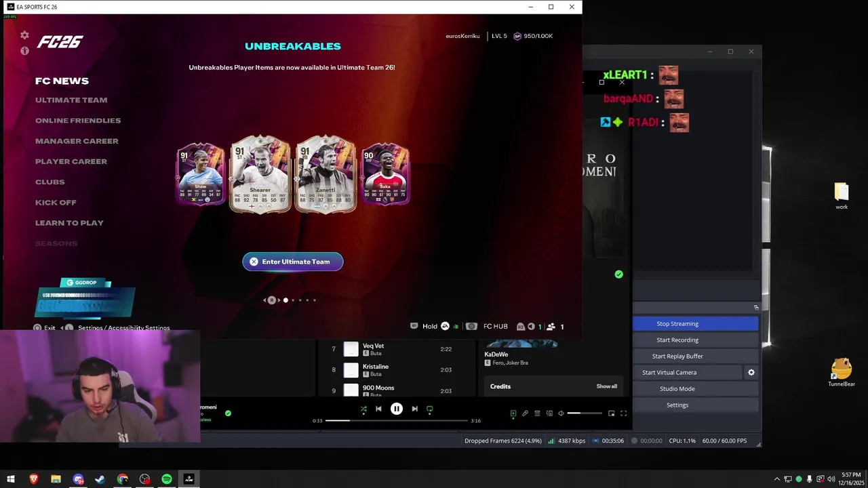Open TunnelBear desktop shortcut

842,373
